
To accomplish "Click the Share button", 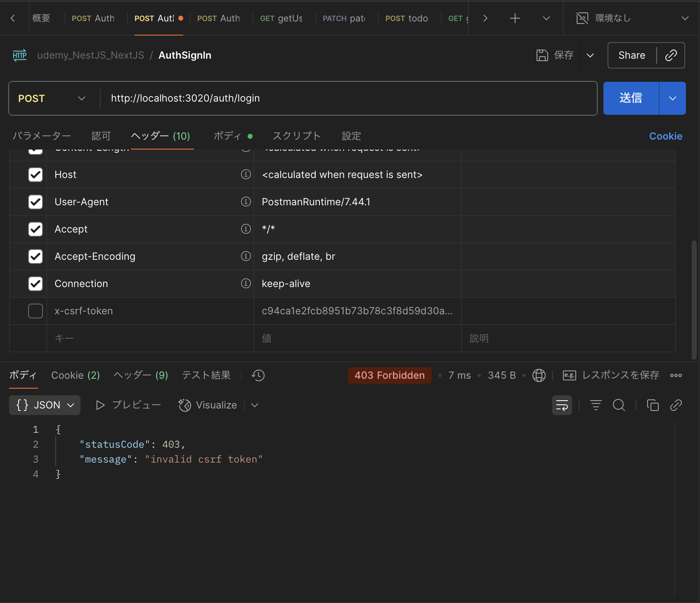I will (x=632, y=55).
